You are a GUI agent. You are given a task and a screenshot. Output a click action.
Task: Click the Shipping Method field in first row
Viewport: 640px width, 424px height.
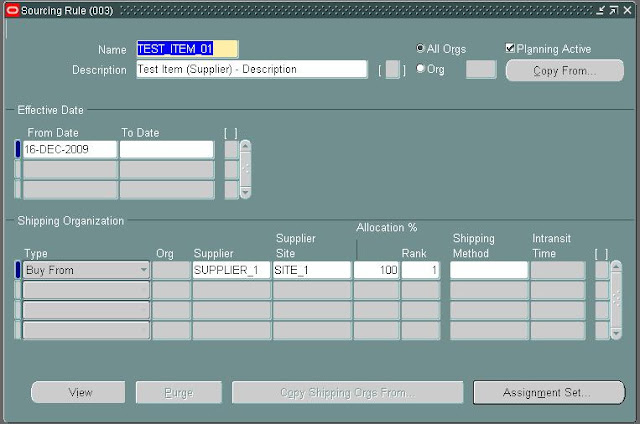489,270
